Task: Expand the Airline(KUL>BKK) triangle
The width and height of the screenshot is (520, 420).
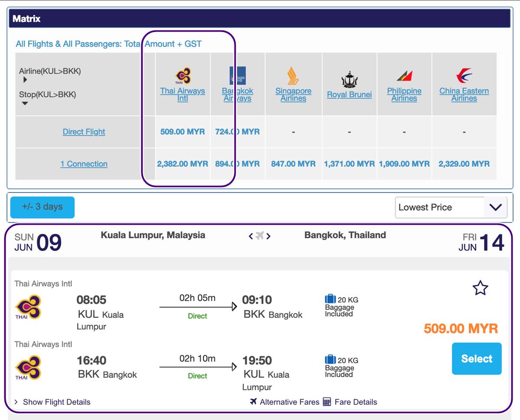Action: tap(25, 80)
